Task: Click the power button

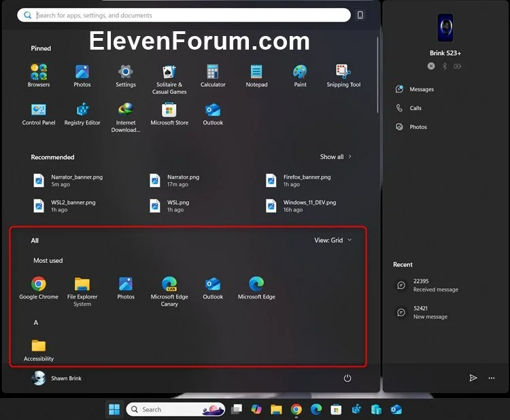Action: pyautogui.click(x=347, y=378)
